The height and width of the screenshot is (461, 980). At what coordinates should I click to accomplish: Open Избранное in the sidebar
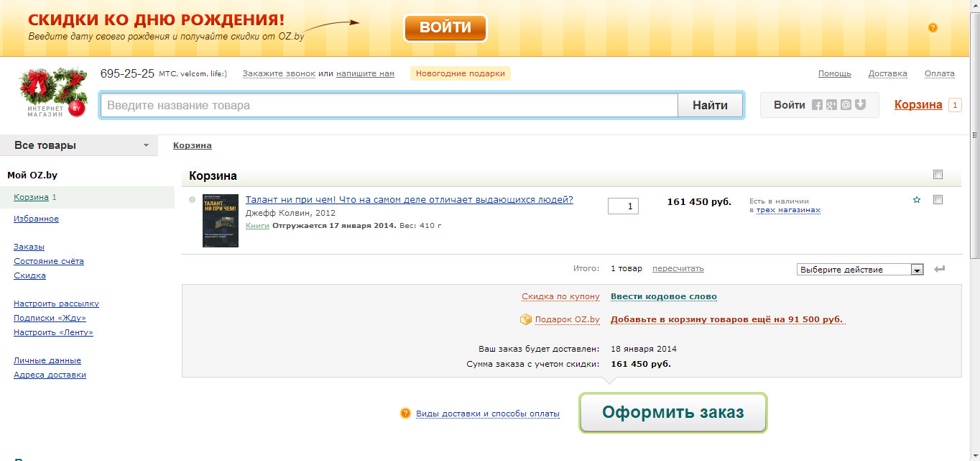point(36,219)
